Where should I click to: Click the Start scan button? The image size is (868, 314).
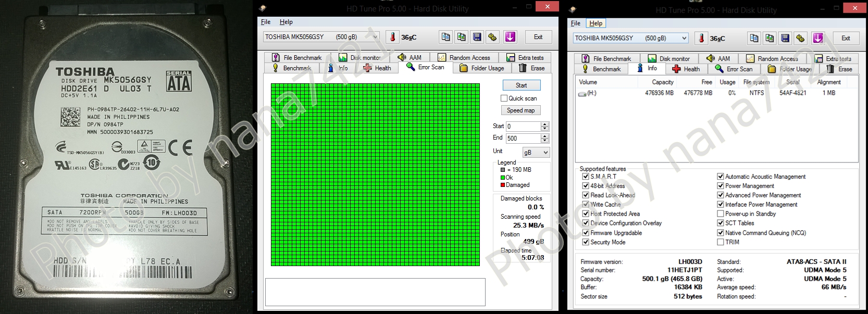pos(522,85)
